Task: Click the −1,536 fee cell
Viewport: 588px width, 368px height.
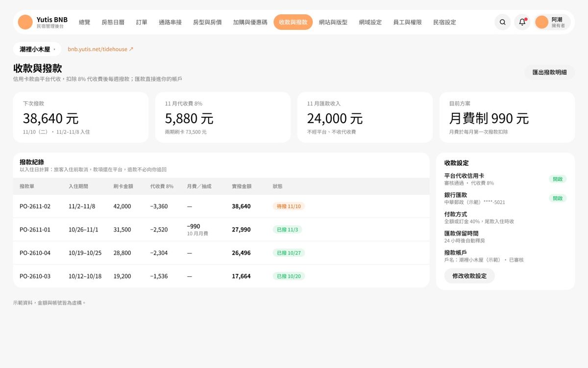Action: click(159, 276)
